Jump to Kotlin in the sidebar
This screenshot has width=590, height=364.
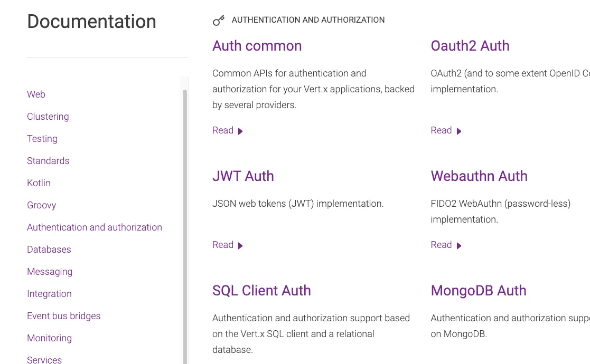coord(39,183)
